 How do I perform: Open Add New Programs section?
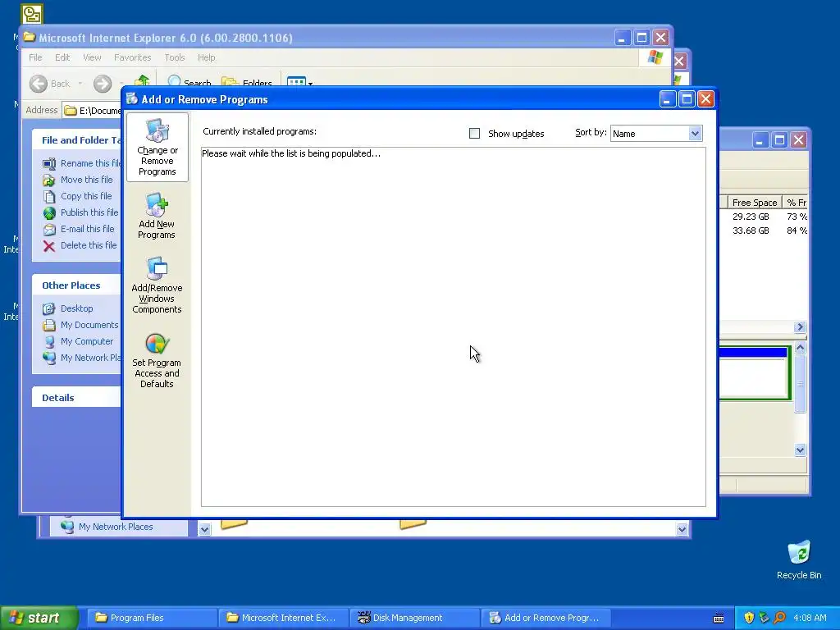click(x=157, y=216)
